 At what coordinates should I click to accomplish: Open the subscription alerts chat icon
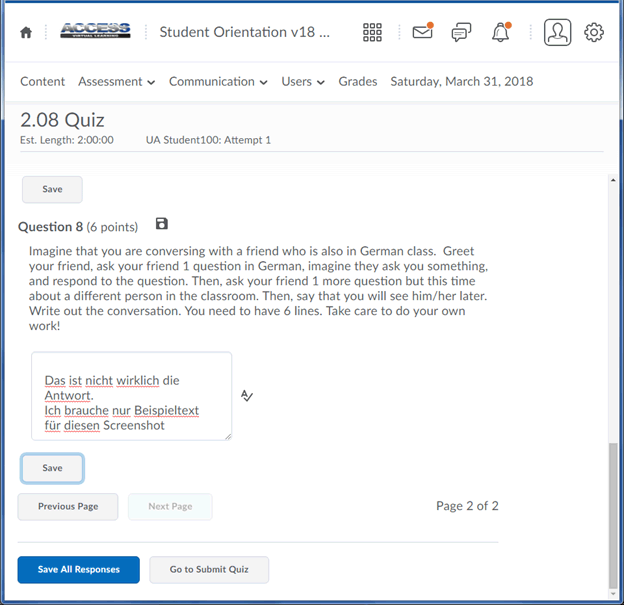click(x=460, y=33)
